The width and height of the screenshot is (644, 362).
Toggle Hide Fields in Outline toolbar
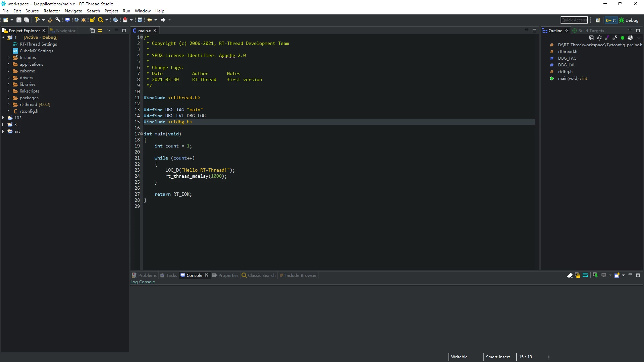607,38
